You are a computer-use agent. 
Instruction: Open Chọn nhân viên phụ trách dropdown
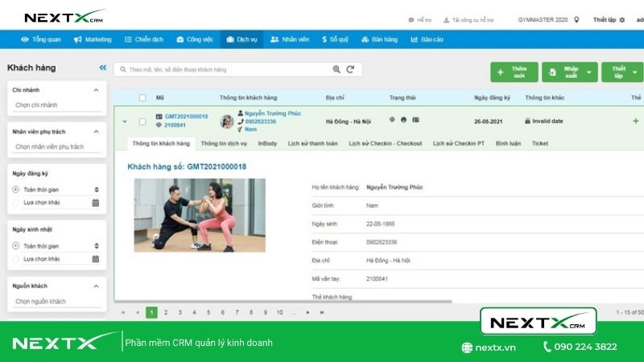point(56,147)
